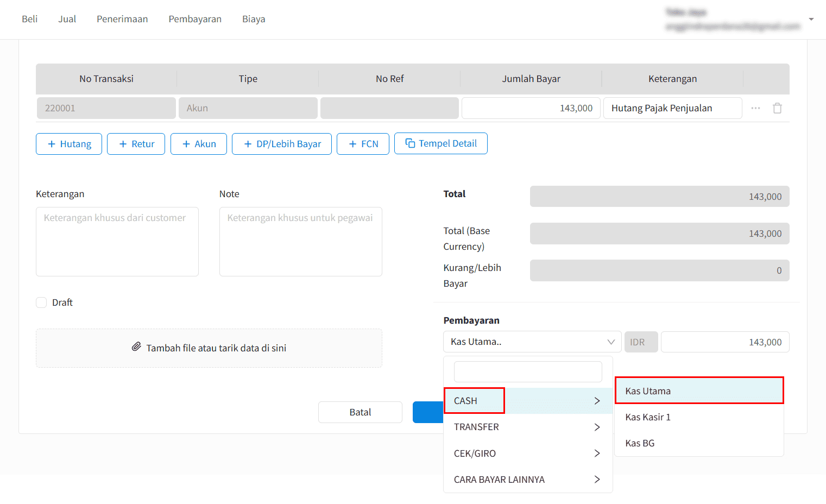This screenshot has height=504, width=826.
Task: Click the + FCN button
Action: click(x=363, y=144)
